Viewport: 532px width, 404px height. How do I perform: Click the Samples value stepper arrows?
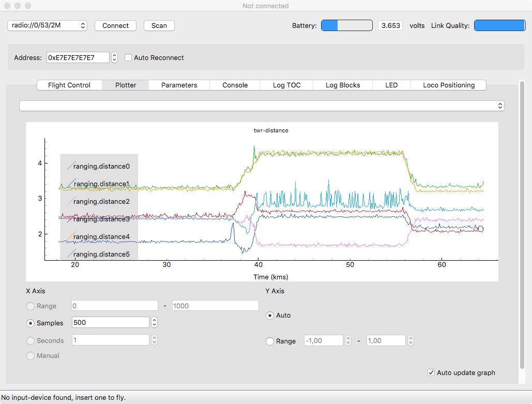154,323
